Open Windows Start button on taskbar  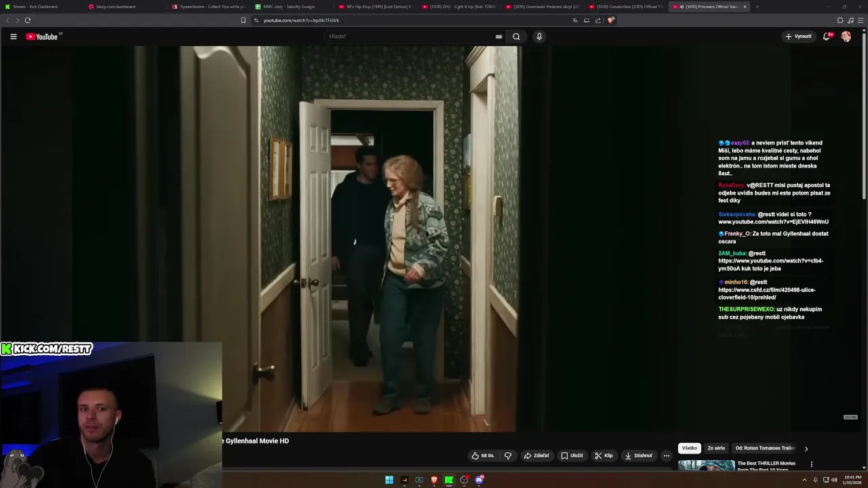tap(389, 480)
